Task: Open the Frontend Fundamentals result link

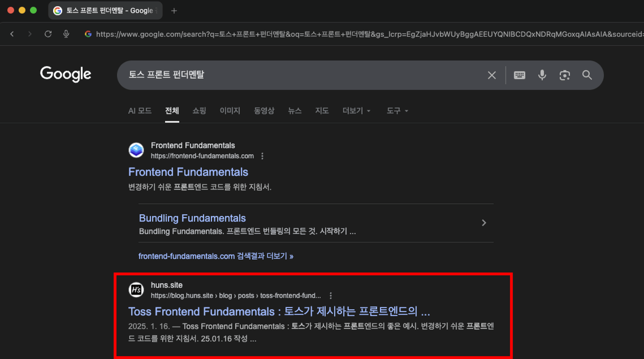Action: [188, 172]
